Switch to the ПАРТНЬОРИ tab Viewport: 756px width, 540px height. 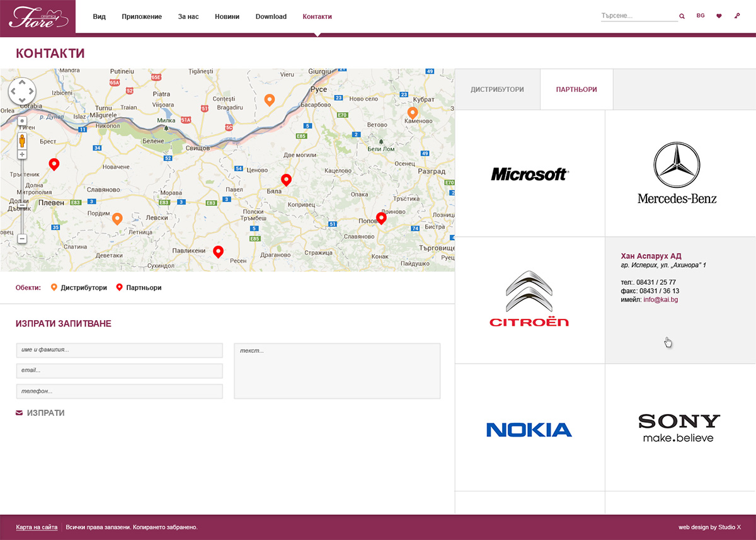point(576,89)
